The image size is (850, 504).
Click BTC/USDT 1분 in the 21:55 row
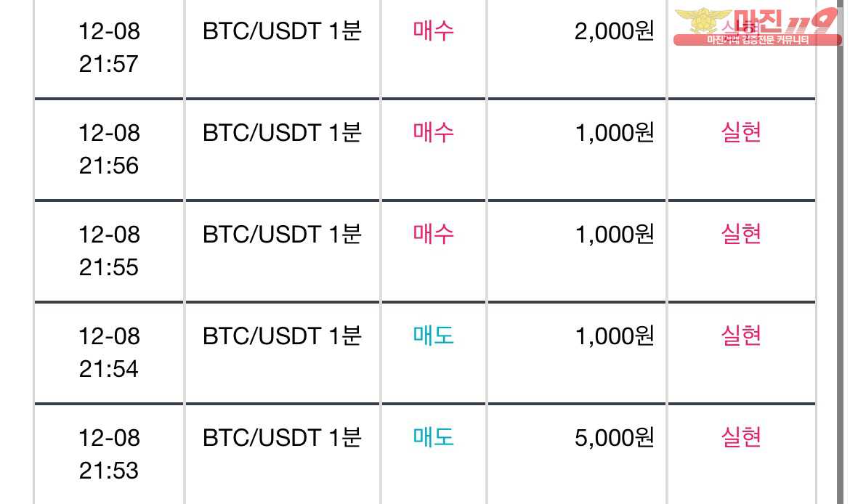click(282, 234)
